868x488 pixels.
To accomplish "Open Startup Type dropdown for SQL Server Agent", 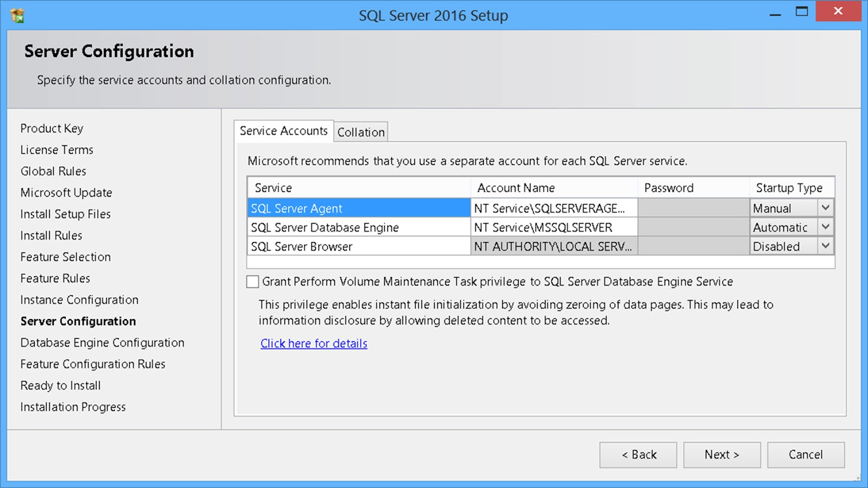I will point(825,208).
